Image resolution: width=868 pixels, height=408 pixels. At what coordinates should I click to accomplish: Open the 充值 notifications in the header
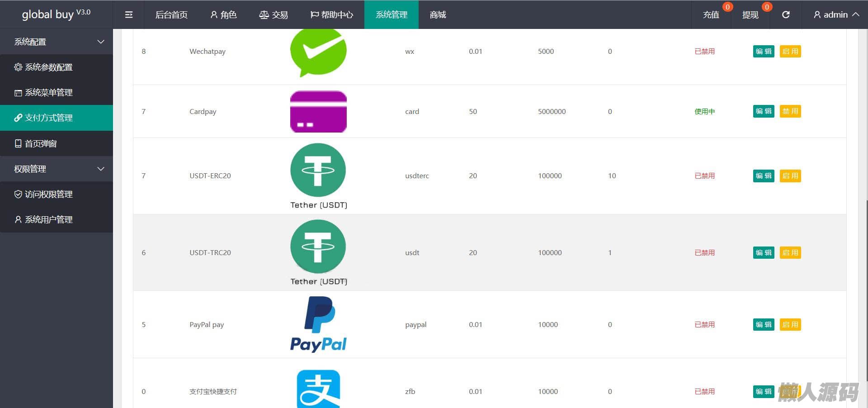pyautogui.click(x=711, y=15)
